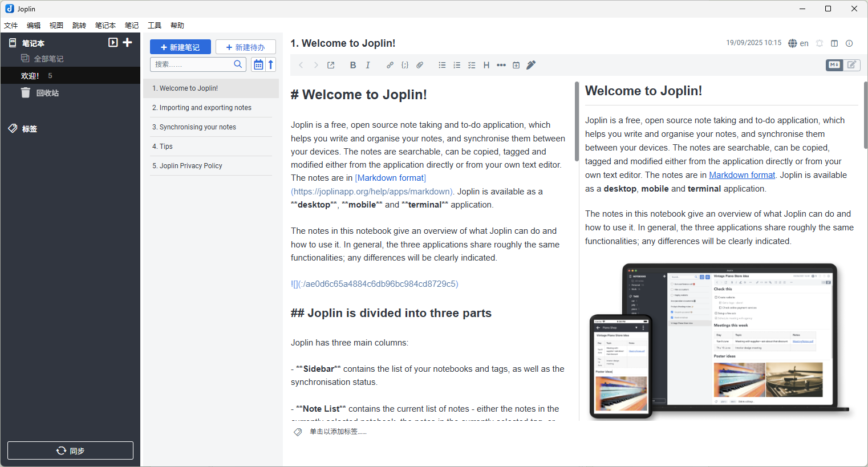Toggle the editor split-view layout
Image resolution: width=868 pixels, height=467 pixels.
[834, 43]
